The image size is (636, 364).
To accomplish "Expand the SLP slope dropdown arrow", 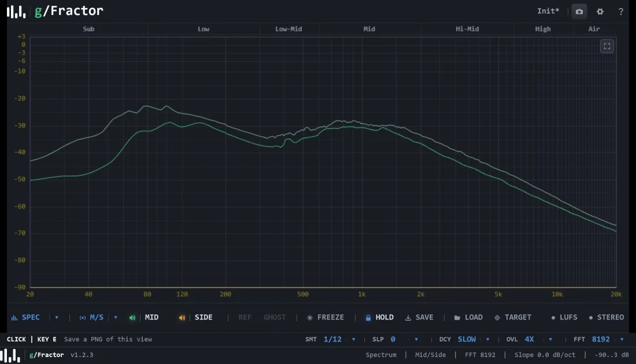I will [416, 339].
